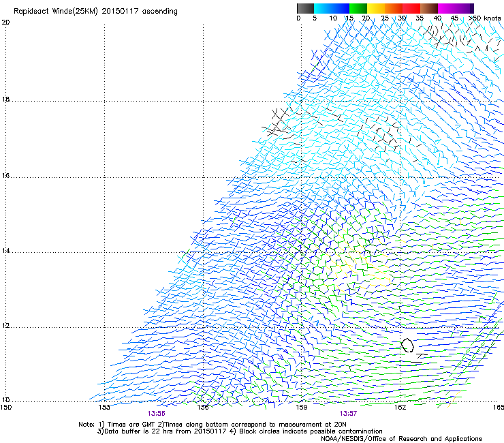Click latitude axis label 16
Image resolution: width=504 pixels, height=443 pixels.
(x=5, y=175)
